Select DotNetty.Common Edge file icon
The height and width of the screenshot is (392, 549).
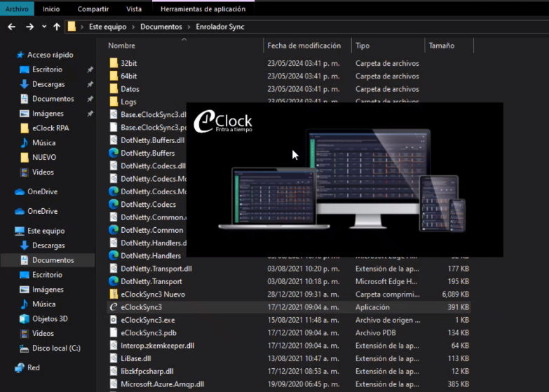(x=114, y=230)
